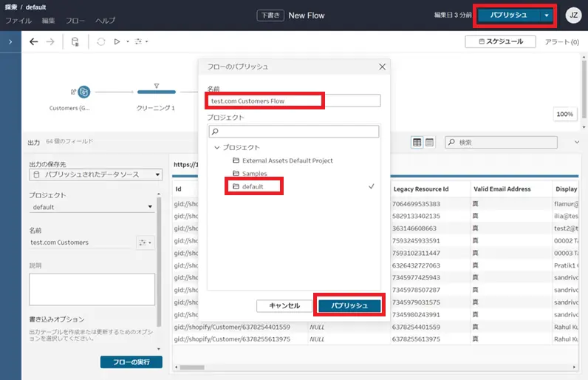Open the dropdown arrow beside top パブリッシュ
The width and height of the screenshot is (588, 380).
click(x=547, y=16)
